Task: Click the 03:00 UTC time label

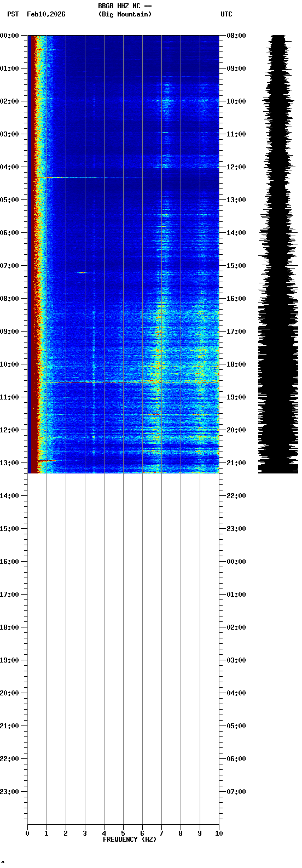Action: pyautogui.click(x=236, y=660)
